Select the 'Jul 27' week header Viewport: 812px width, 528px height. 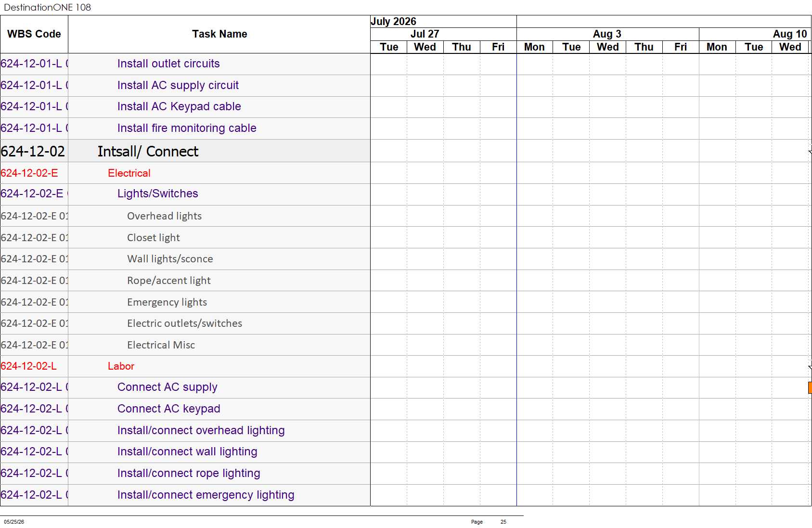pos(425,34)
